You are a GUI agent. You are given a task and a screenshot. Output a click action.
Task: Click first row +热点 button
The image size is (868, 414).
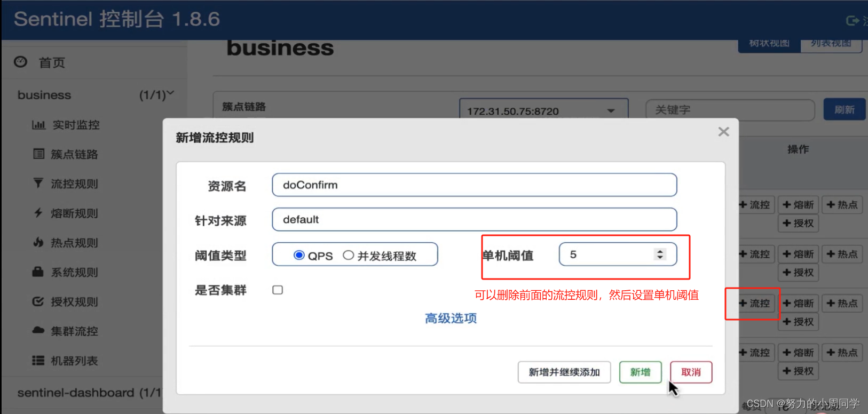tap(842, 205)
